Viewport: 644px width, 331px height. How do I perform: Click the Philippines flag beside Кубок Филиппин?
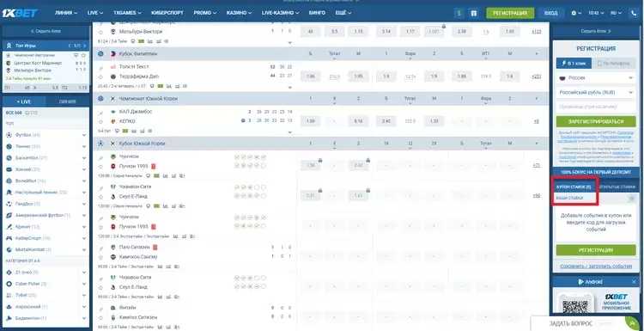(112, 54)
